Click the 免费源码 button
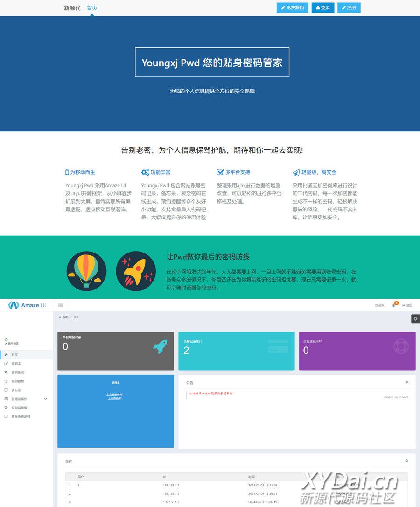420x507 pixels. point(292,8)
